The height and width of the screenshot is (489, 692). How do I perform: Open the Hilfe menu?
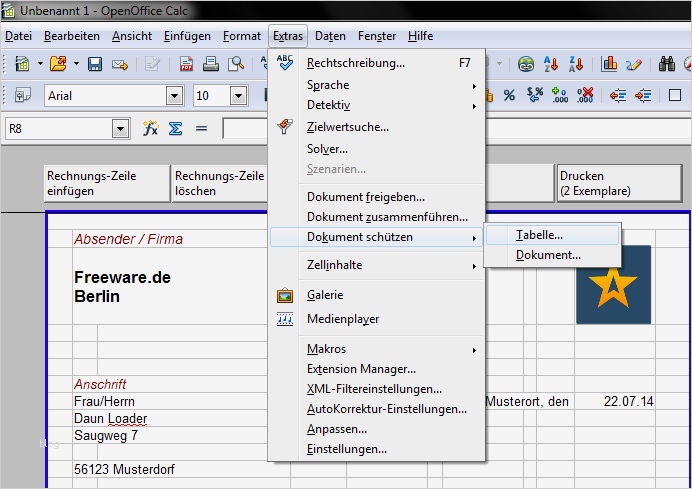[x=420, y=36]
